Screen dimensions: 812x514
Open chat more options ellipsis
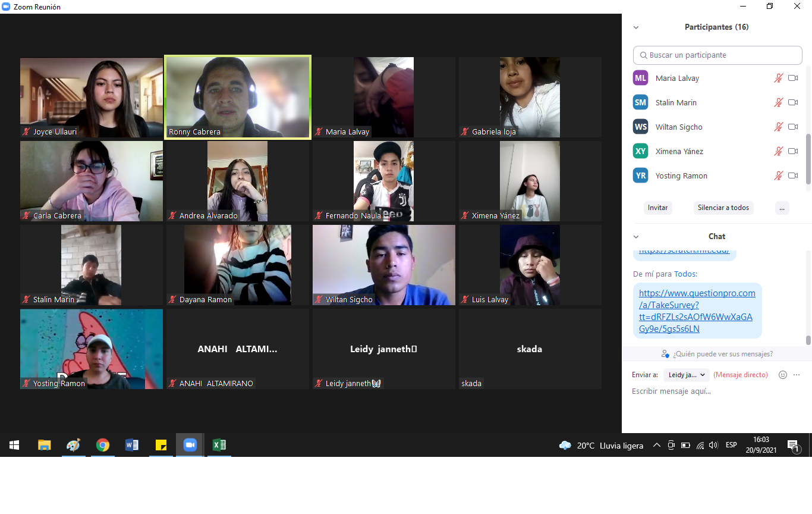click(797, 375)
